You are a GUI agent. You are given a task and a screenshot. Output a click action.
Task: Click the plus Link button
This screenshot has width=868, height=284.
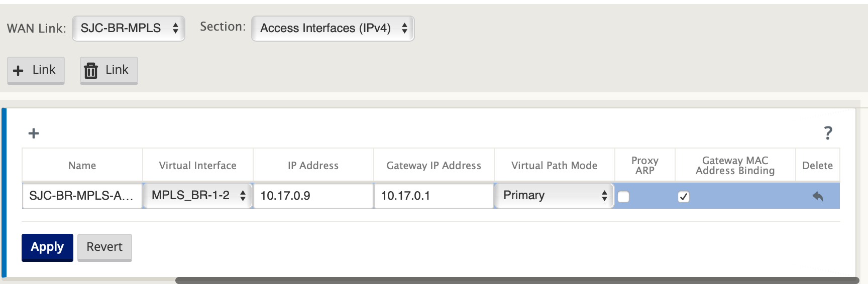pos(36,70)
